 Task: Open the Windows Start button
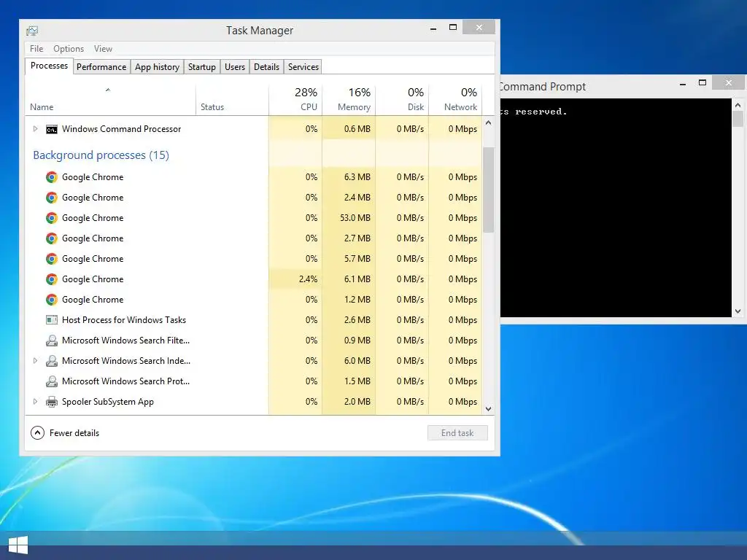[18, 545]
